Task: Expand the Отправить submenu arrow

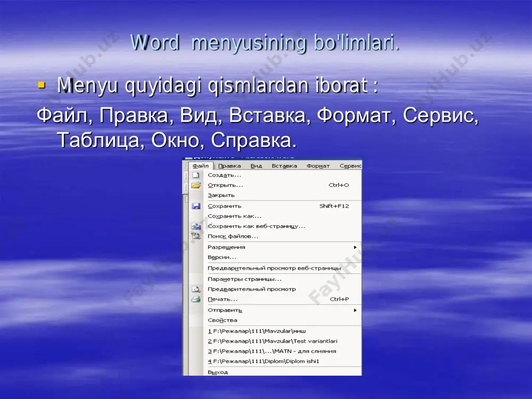Action: [355, 310]
